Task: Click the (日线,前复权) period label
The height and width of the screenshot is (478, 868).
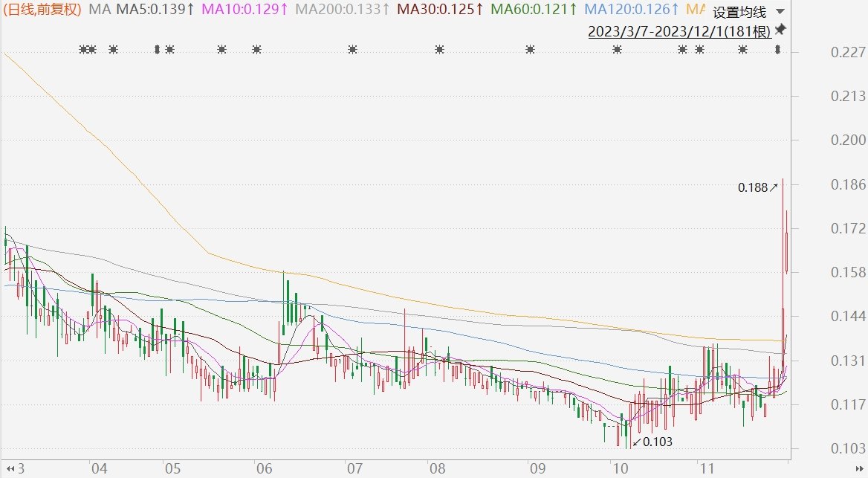Action: (42, 9)
